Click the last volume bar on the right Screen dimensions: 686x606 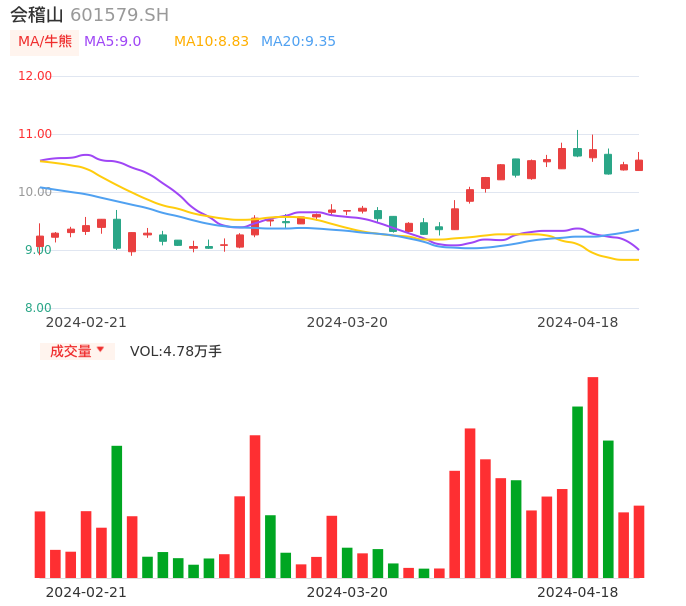(639, 541)
